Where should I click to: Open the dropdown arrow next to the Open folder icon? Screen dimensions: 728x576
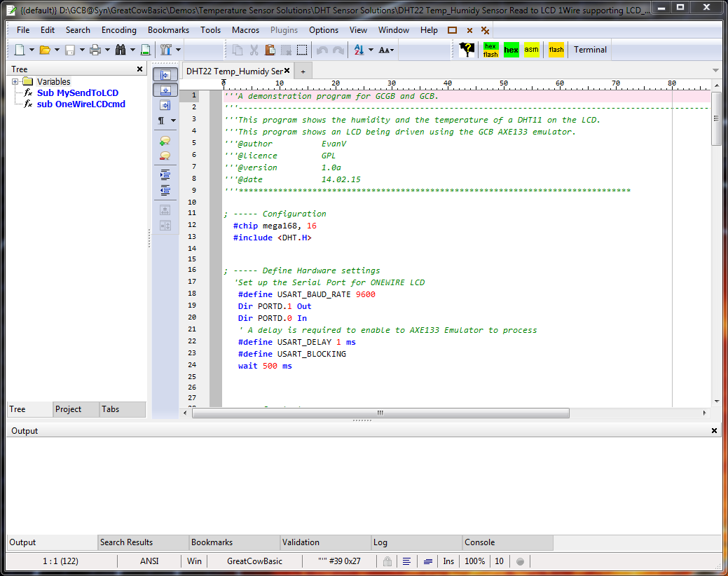(57, 50)
